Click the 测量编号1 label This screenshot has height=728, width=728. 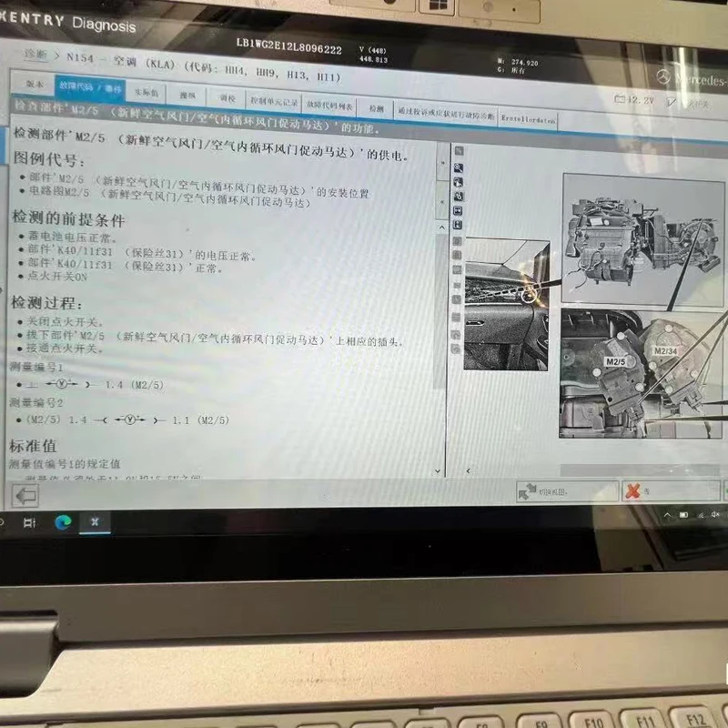(x=35, y=368)
